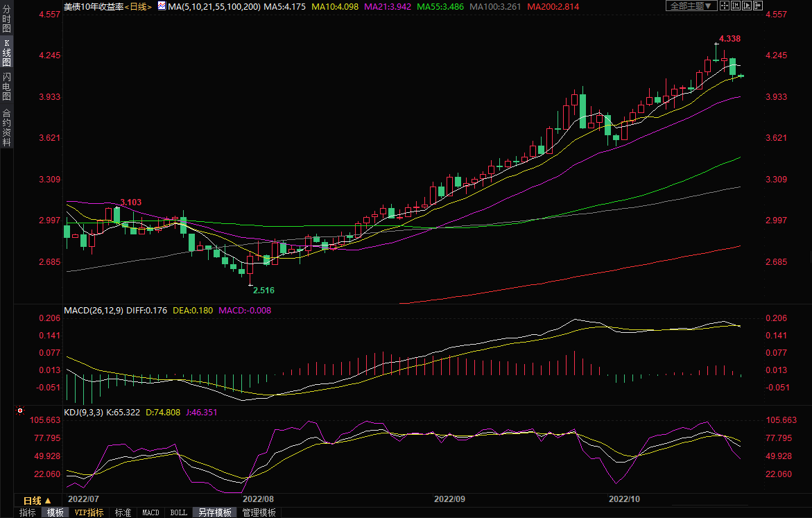Viewport: 812px width, 518px height.
Task: Open the 合约资料 side tab
Action: (6, 127)
